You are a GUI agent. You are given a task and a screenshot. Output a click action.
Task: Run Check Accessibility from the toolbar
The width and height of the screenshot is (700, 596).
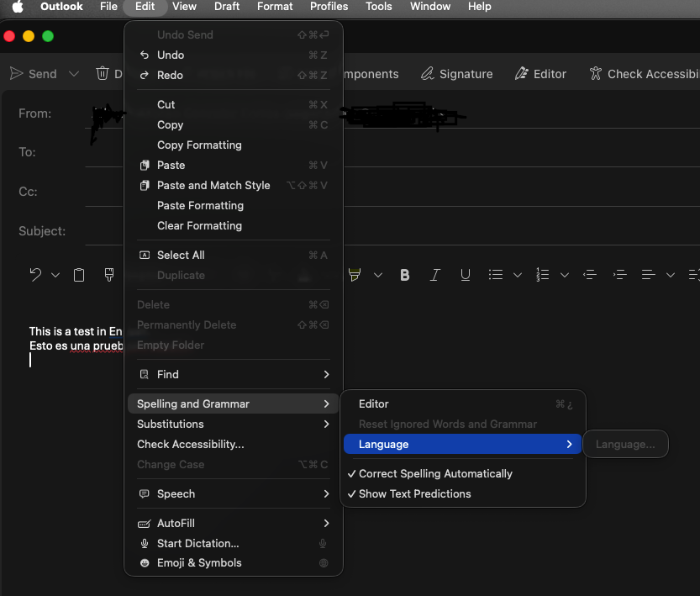pos(644,74)
